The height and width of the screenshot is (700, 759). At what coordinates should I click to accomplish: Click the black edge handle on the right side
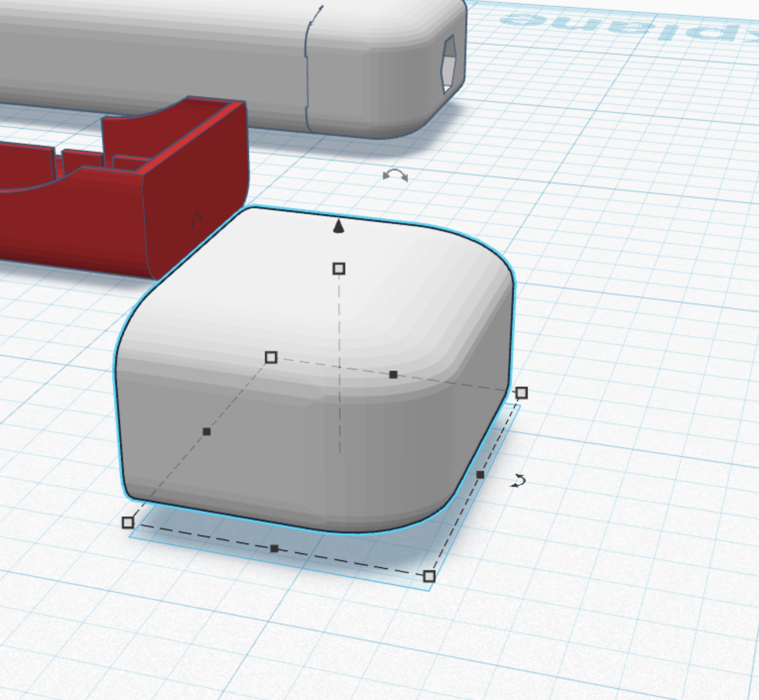pos(480,474)
